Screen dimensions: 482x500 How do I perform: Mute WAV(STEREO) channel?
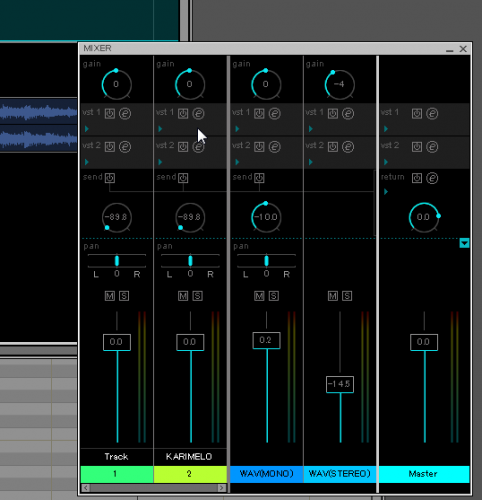coord(333,296)
